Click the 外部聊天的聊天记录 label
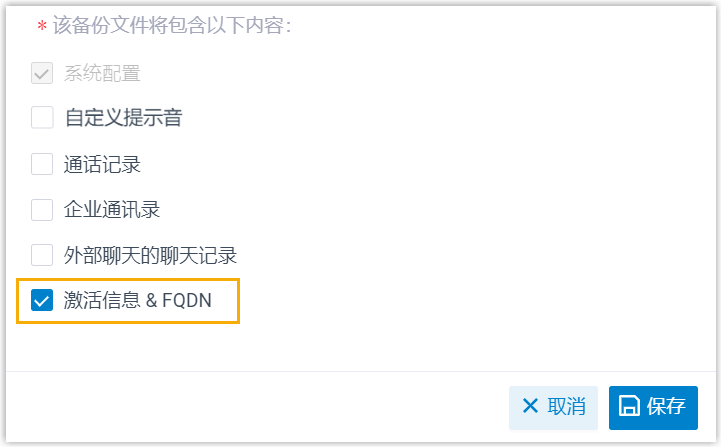The image size is (722, 448). [150, 255]
